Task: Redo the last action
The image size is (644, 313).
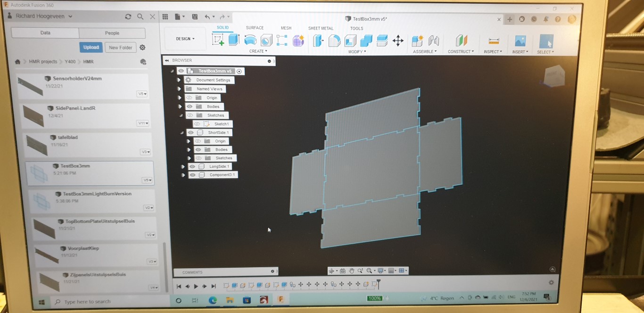Action: pyautogui.click(x=222, y=16)
